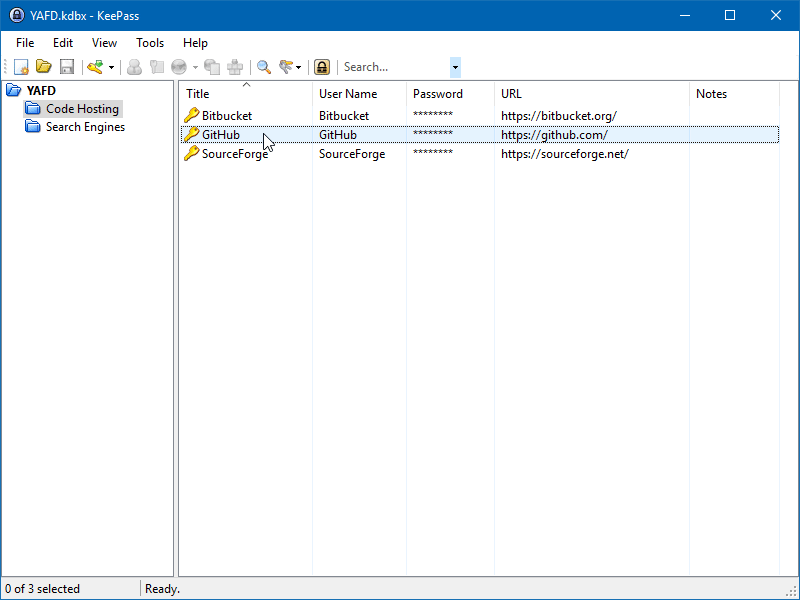The height and width of the screenshot is (600, 800).
Task: Open the Open URL dropdown arrow
Action: pos(195,67)
